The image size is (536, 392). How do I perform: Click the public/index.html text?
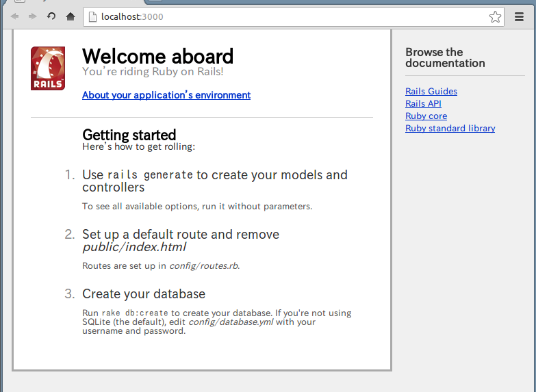134,247
